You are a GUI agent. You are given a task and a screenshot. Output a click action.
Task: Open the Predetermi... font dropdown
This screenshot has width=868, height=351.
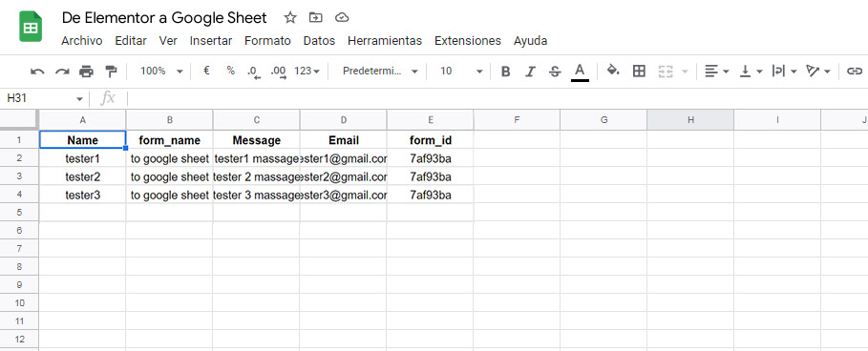pos(380,72)
